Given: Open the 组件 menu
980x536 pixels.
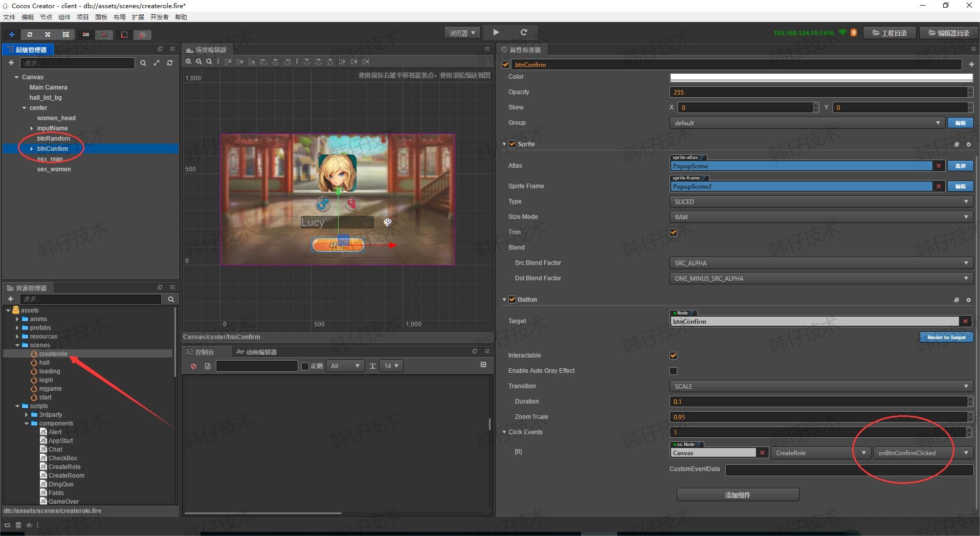Looking at the screenshot, I should pyautogui.click(x=64, y=17).
